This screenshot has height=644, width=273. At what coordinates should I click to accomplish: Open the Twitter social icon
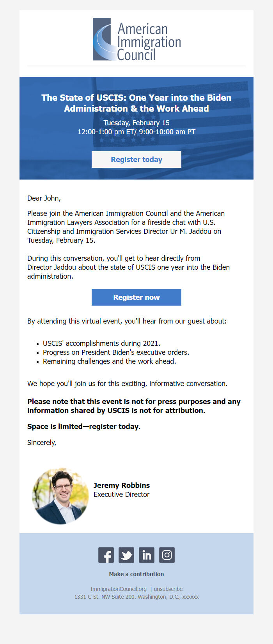[x=126, y=555]
